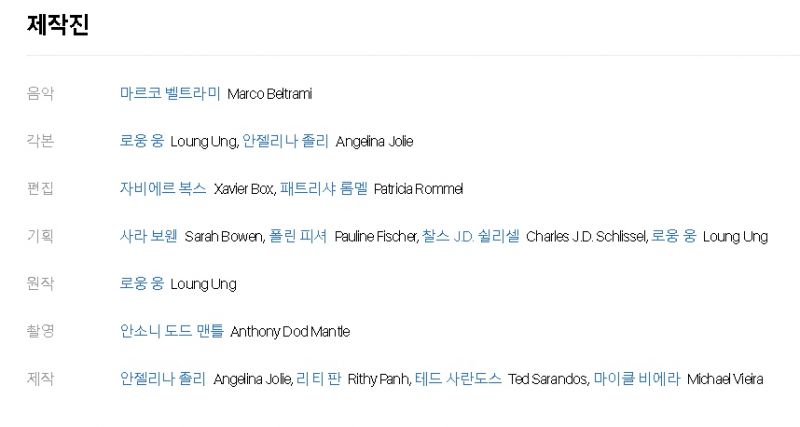This screenshot has width=800, height=427.
Task: Click the 제작진 section heading
Action: [58, 24]
